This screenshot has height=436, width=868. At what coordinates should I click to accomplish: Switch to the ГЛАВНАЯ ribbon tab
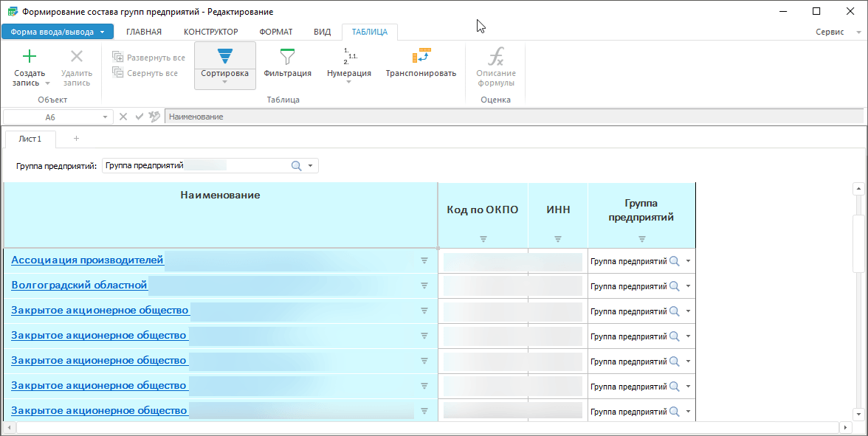click(x=144, y=32)
